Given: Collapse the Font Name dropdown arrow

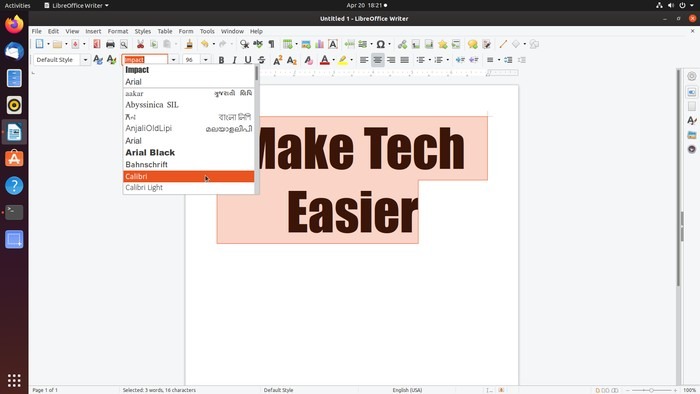Looking at the screenshot, I should point(173,60).
